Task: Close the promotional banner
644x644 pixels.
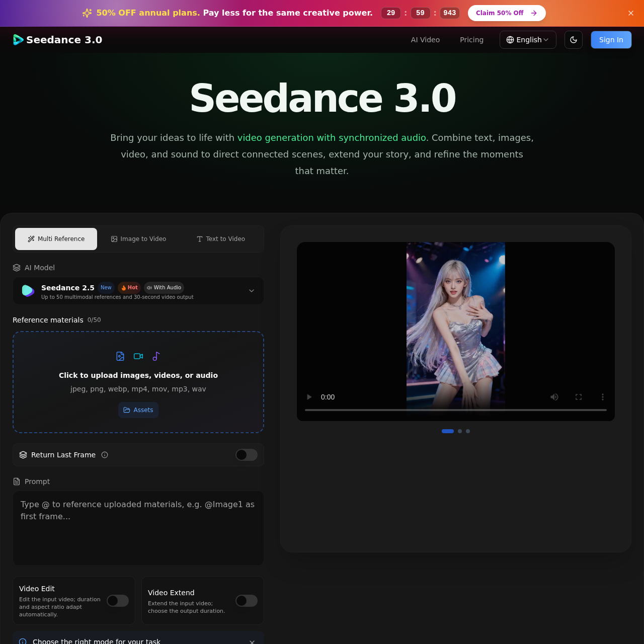Action: click(631, 13)
